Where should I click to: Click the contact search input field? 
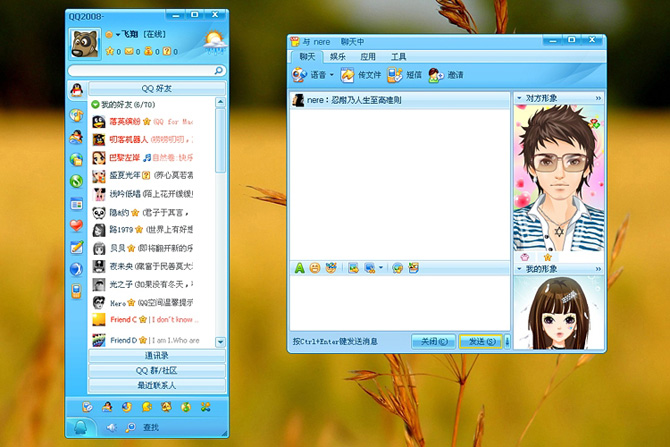tap(142, 71)
